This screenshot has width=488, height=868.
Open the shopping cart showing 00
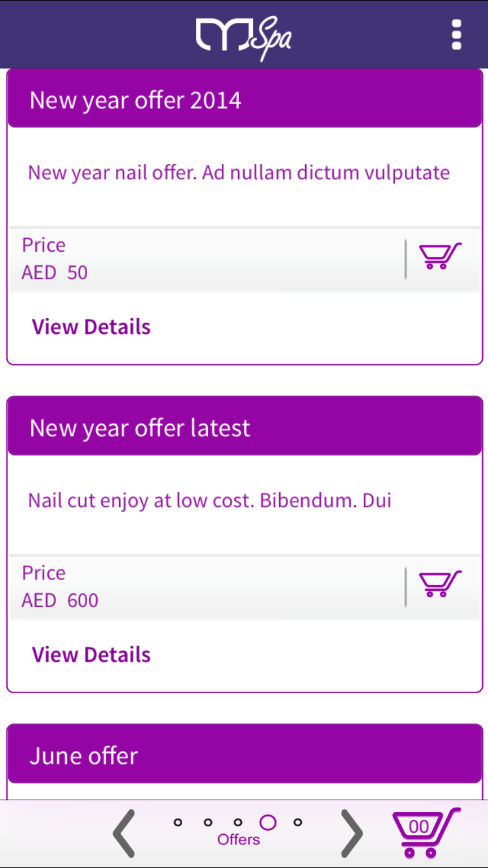pos(426,832)
